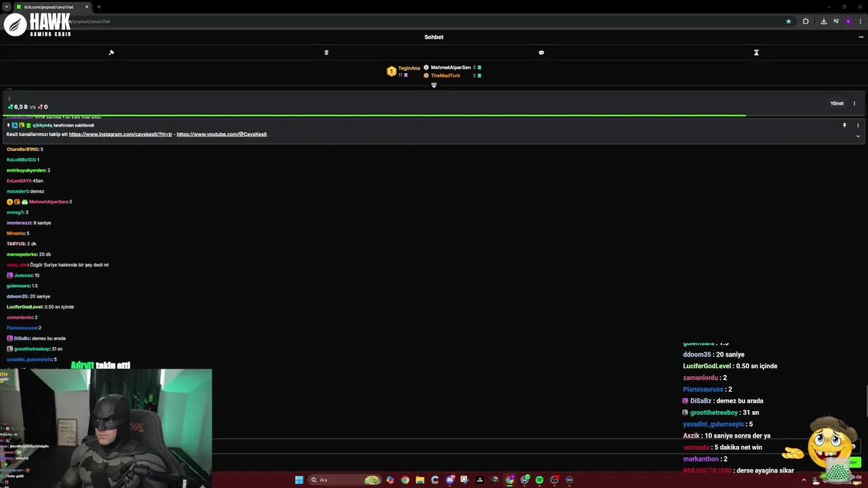
Task: Click the corraado '5 dakika net win' message
Action: coord(722,447)
